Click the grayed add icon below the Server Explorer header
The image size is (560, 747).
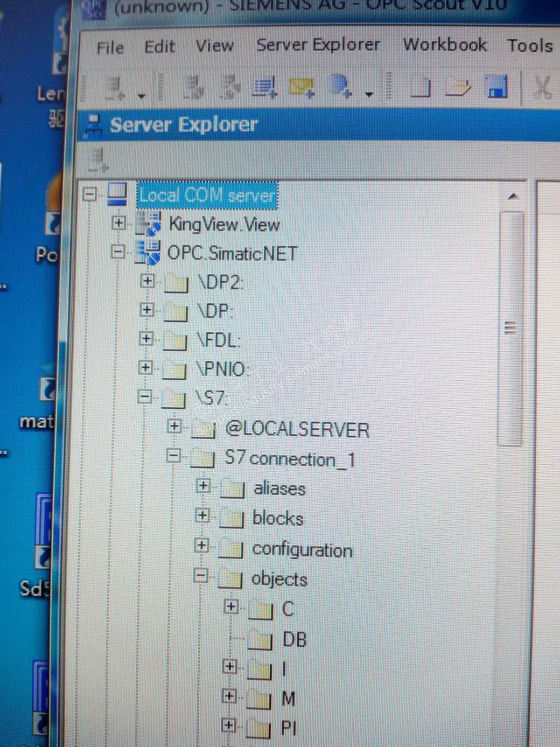pos(99,160)
